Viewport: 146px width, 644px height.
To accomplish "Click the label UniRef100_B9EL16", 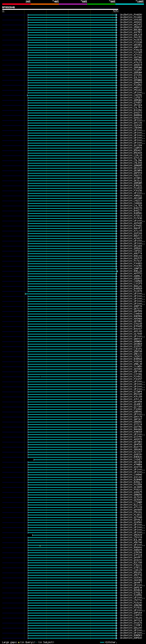I will (131, 271).
